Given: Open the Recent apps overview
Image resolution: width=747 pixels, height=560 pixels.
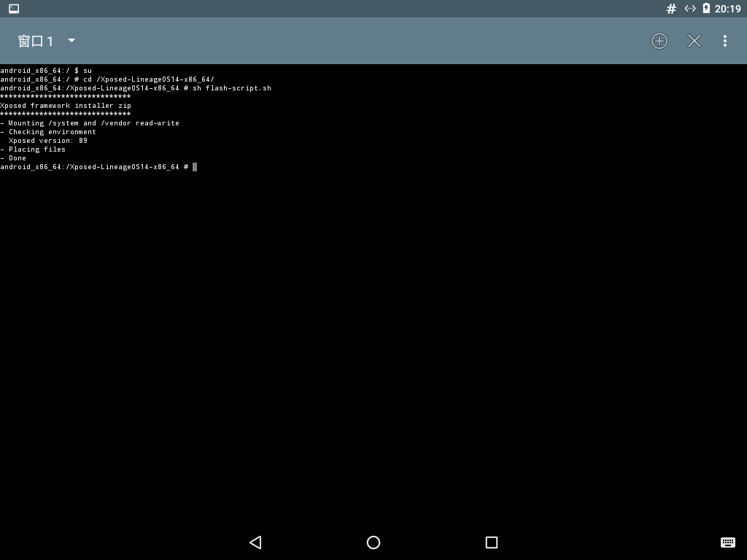Looking at the screenshot, I should pos(492,542).
